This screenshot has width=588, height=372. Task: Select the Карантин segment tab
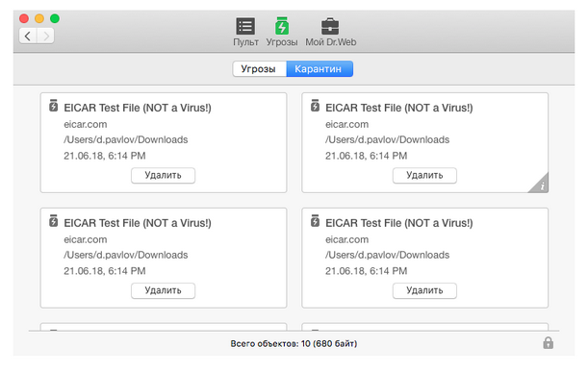click(320, 69)
